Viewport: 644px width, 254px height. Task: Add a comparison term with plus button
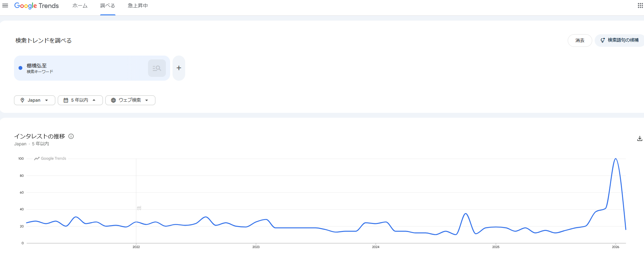[x=179, y=68]
